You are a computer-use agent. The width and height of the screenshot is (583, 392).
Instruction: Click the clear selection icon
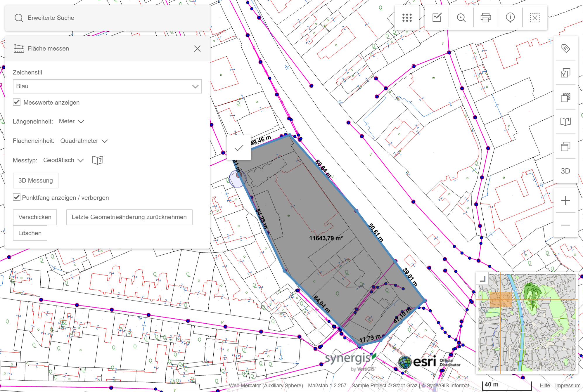(x=535, y=18)
